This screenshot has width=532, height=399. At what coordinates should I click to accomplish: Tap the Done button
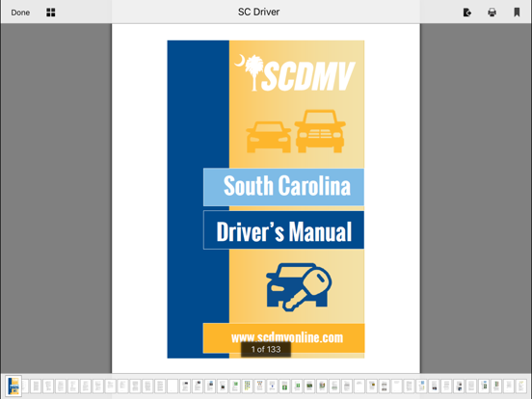pyautogui.click(x=20, y=13)
